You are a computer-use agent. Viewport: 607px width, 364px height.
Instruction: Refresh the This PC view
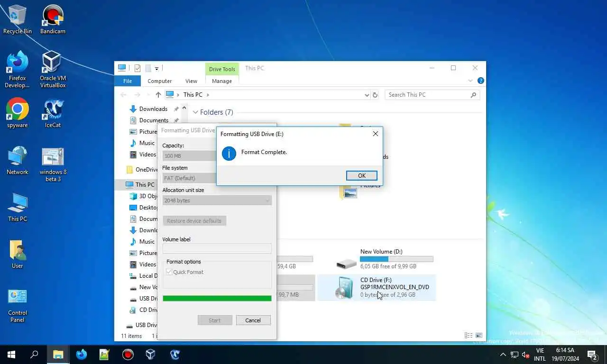tap(375, 95)
